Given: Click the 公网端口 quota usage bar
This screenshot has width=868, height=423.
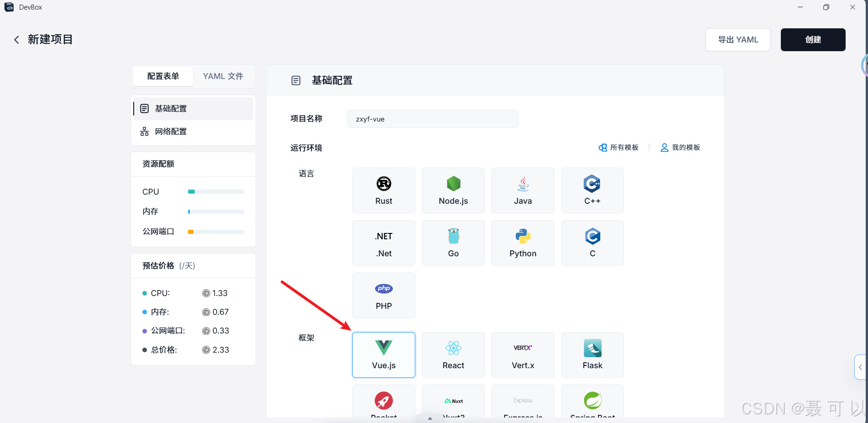Looking at the screenshot, I should 216,232.
